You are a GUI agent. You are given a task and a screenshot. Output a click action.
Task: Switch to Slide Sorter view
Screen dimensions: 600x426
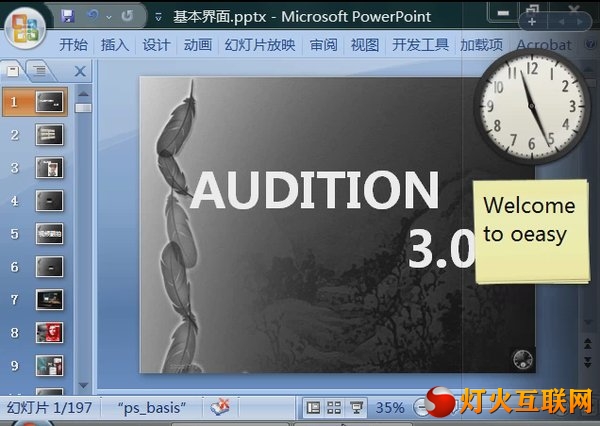click(334, 408)
